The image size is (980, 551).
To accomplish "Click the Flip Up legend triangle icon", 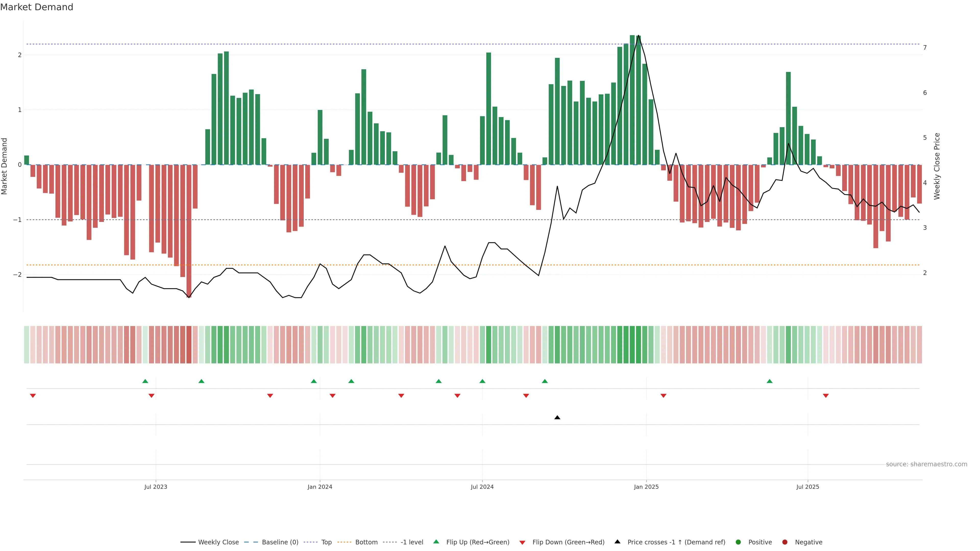I will tap(436, 542).
